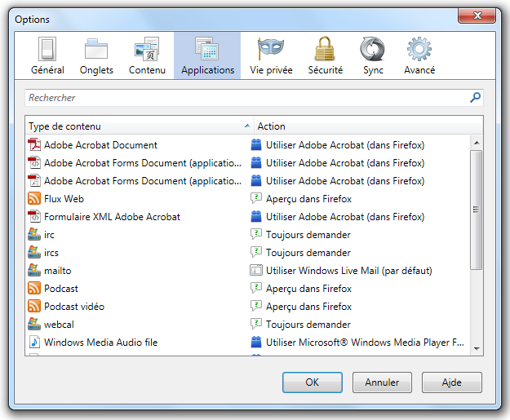The image size is (510, 420).
Task: Switch to the Onglets tab label
Action: point(96,70)
